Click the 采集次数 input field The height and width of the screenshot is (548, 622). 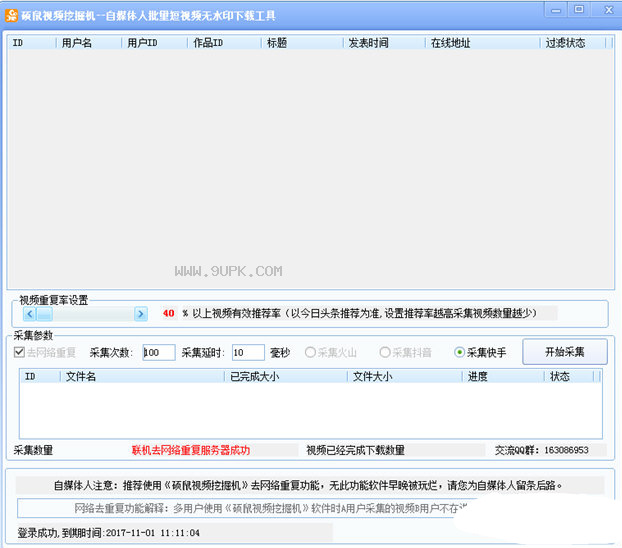[x=159, y=352]
